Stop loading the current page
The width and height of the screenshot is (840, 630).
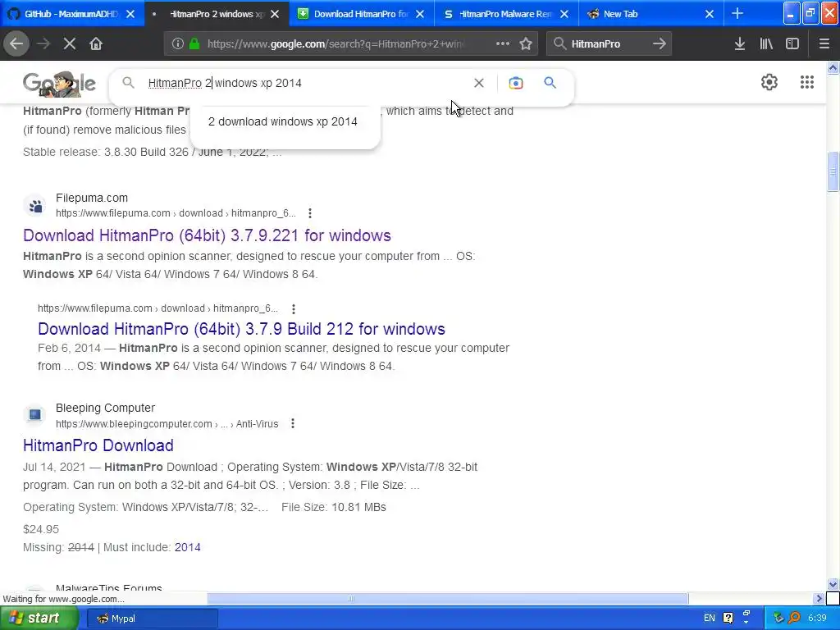click(x=70, y=44)
